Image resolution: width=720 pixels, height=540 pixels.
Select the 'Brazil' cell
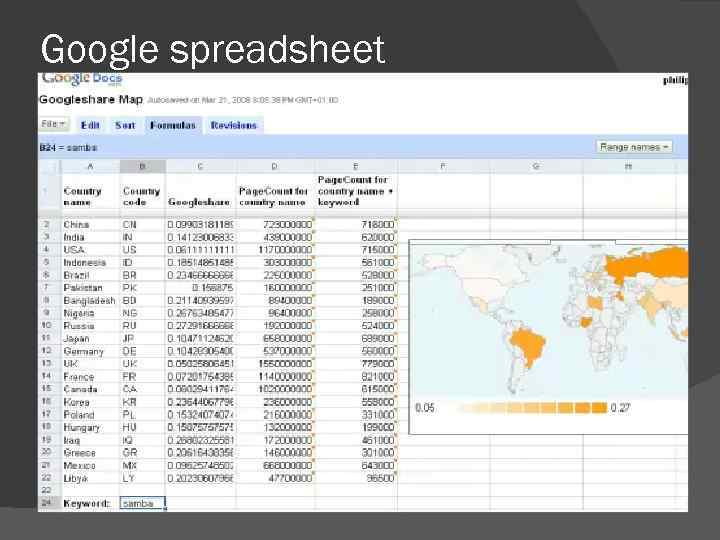[90, 275]
